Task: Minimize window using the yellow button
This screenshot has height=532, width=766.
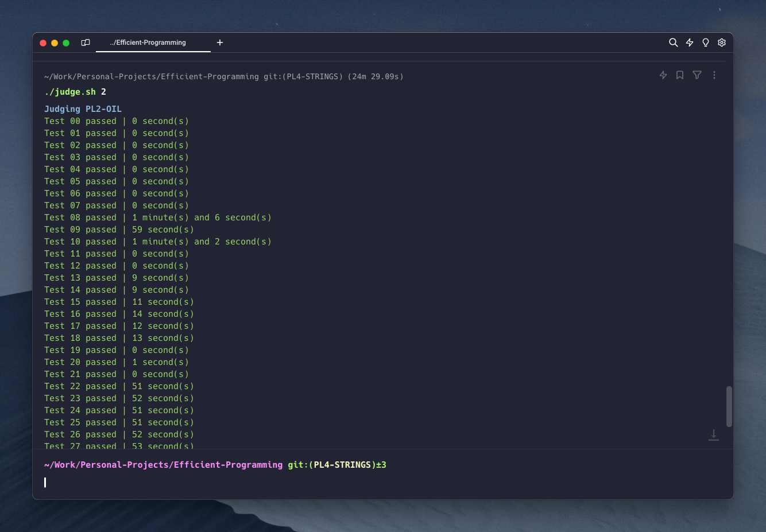Action: pyautogui.click(x=55, y=43)
